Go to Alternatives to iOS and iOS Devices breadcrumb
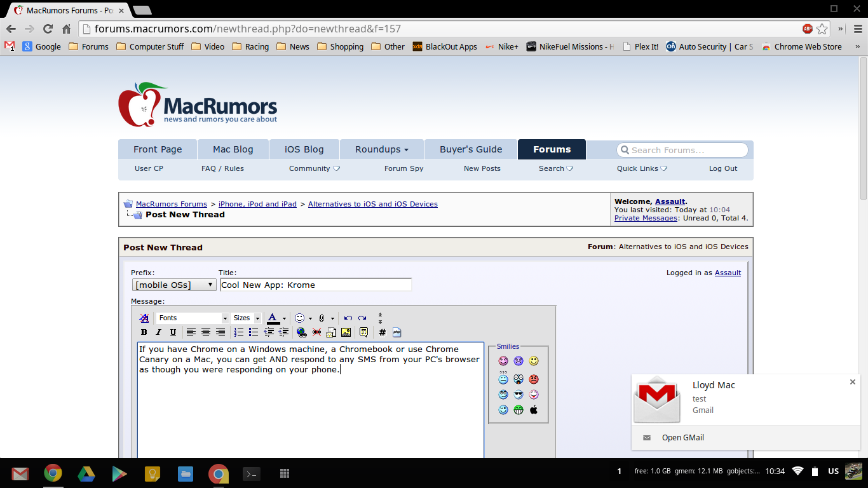Image resolution: width=868 pixels, height=488 pixels. tap(373, 204)
